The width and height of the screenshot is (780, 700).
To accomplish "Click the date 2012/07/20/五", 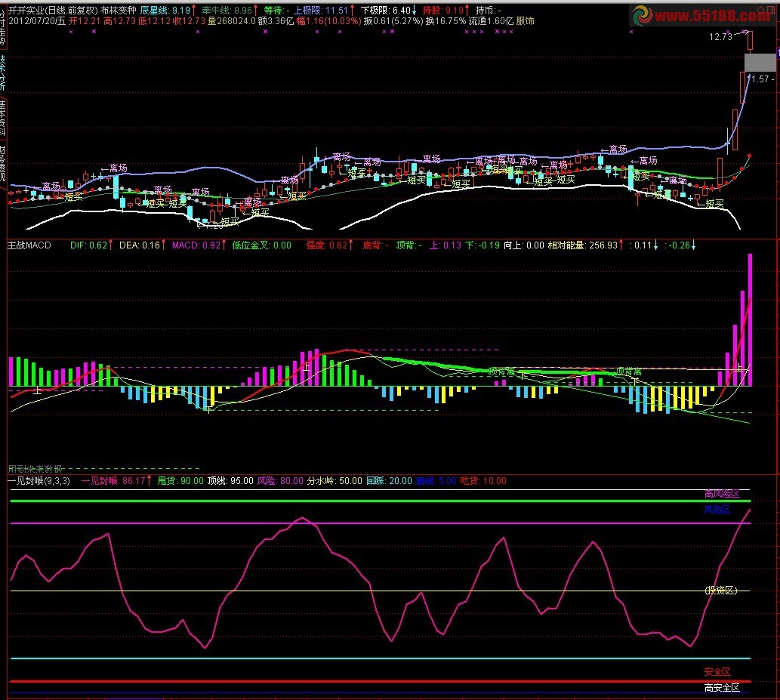I will click(37, 21).
